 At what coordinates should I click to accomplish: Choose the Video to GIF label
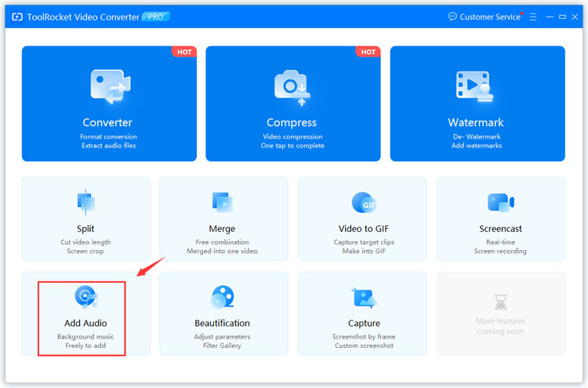[364, 229]
